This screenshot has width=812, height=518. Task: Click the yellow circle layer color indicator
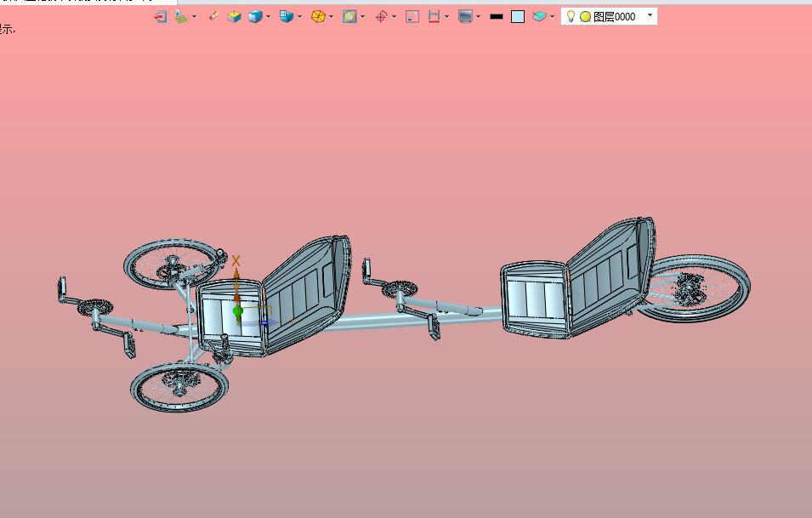pos(585,16)
